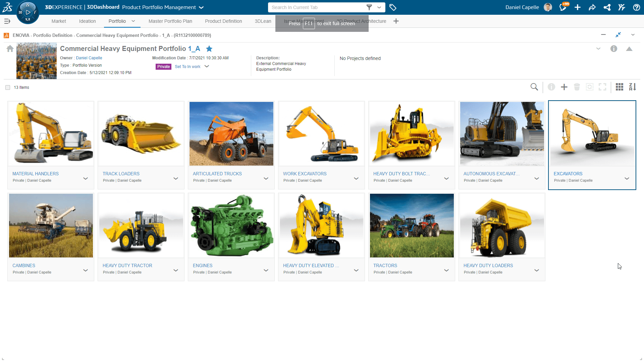Switch to the Master Portfolio Plan tab
This screenshot has width=644, height=362.
click(x=170, y=21)
